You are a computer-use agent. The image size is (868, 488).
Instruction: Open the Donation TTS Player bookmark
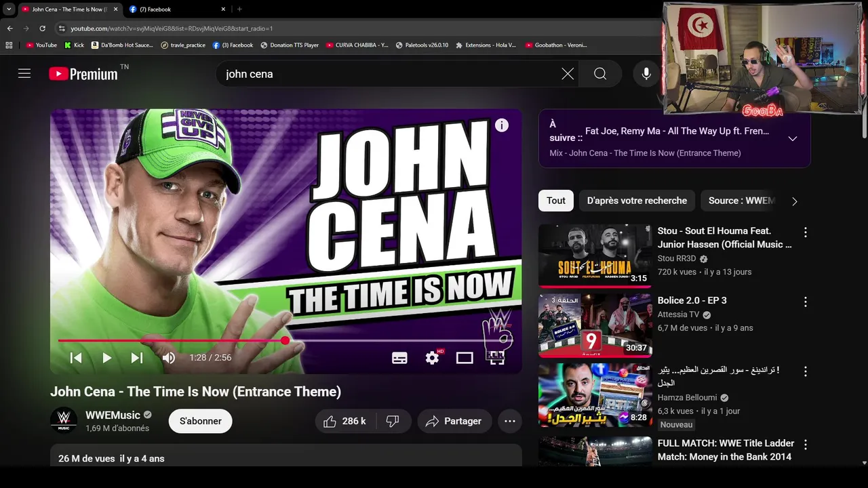(289, 45)
